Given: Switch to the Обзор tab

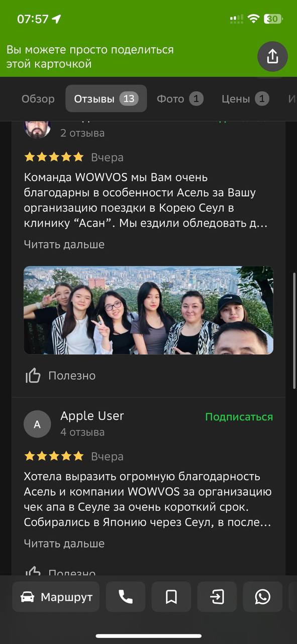Looking at the screenshot, I should coord(38,99).
